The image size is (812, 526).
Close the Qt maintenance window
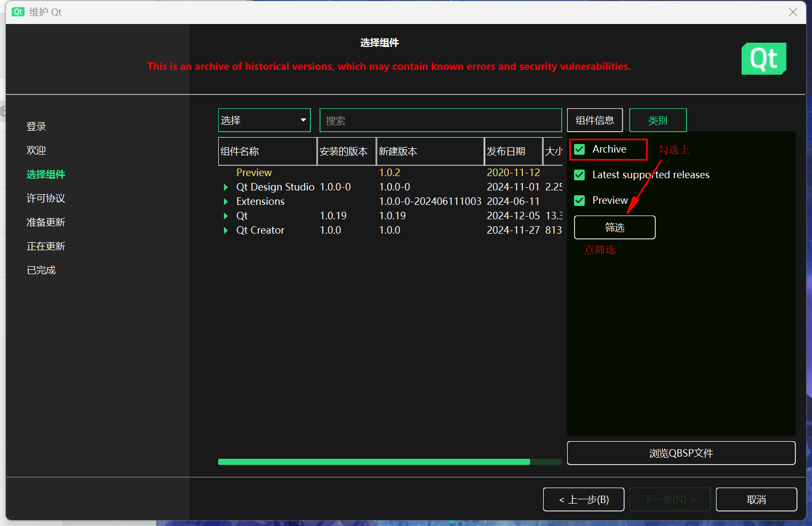coord(793,12)
